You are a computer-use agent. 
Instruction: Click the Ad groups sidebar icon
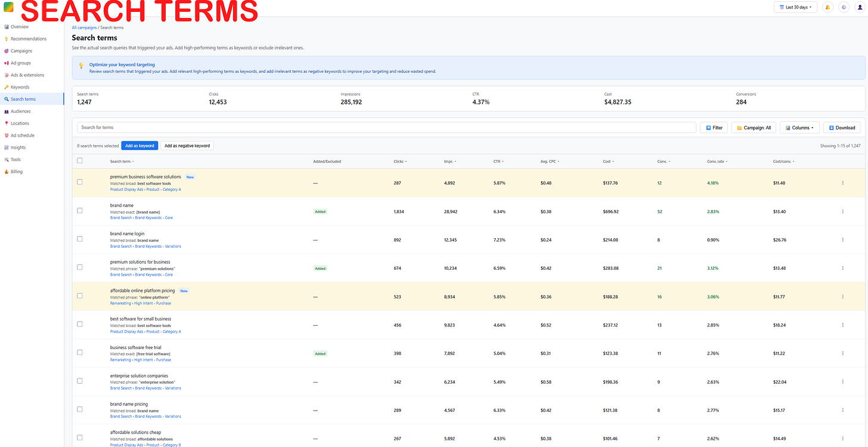(6, 63)
